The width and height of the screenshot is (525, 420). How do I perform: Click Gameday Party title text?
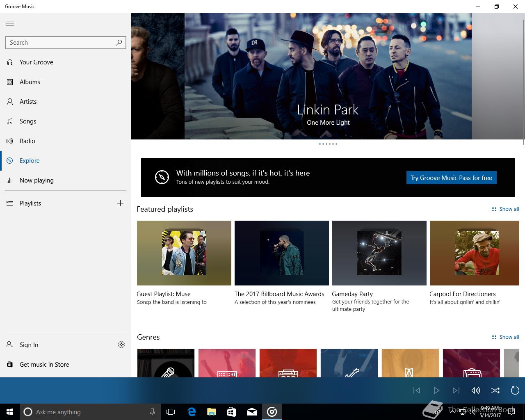[352, 294]
